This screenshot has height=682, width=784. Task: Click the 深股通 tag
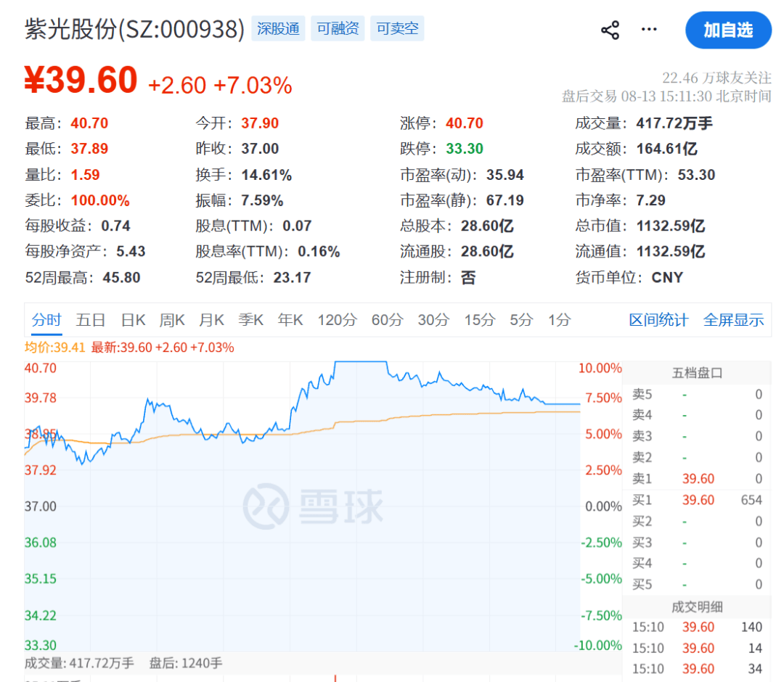278,28
